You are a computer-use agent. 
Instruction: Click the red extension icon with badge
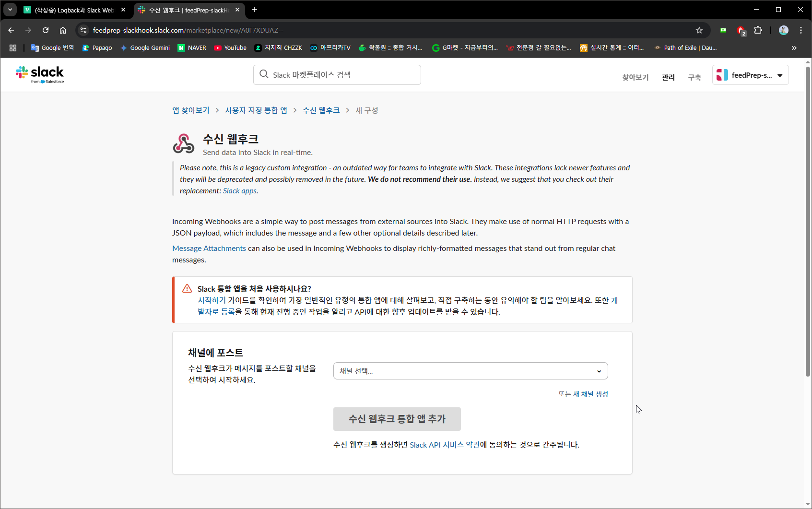tap(741, 31)
